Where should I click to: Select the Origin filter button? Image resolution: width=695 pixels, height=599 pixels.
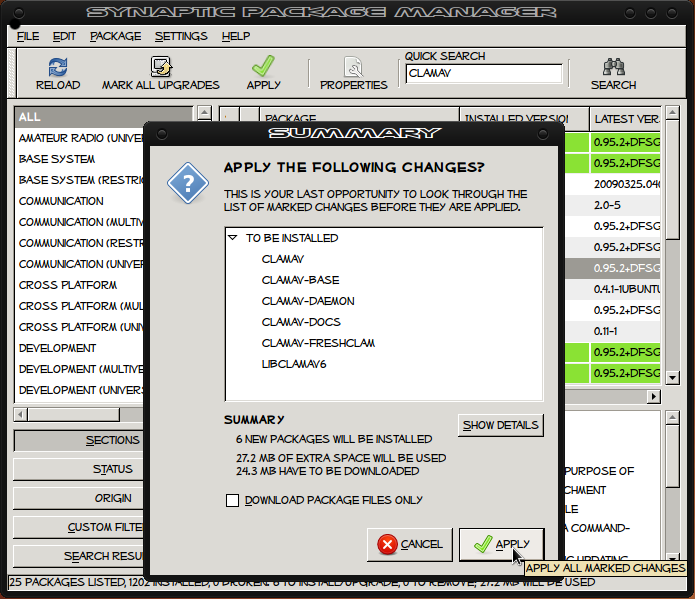pyautogui.click(x=79, y=498)
